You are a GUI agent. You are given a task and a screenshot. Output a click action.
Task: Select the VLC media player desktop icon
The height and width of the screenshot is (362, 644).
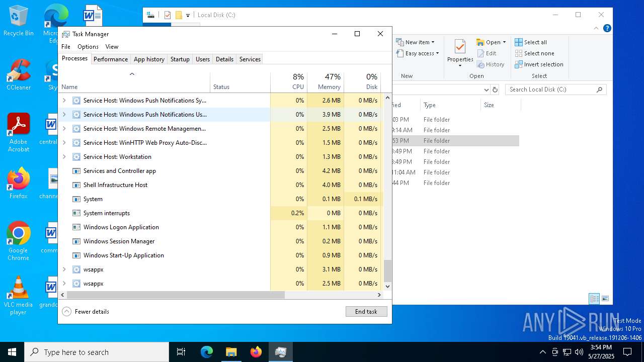[x=19, y=296]
